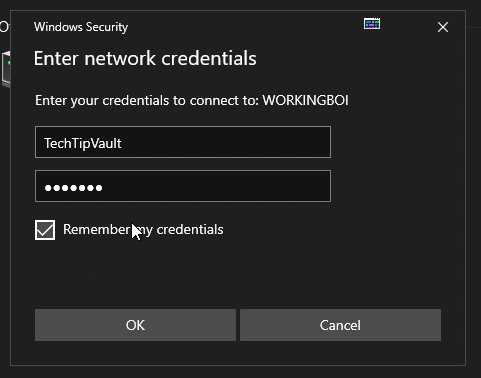Click the background window's cut-off text behind the dialog

click(x=4, y=27)
